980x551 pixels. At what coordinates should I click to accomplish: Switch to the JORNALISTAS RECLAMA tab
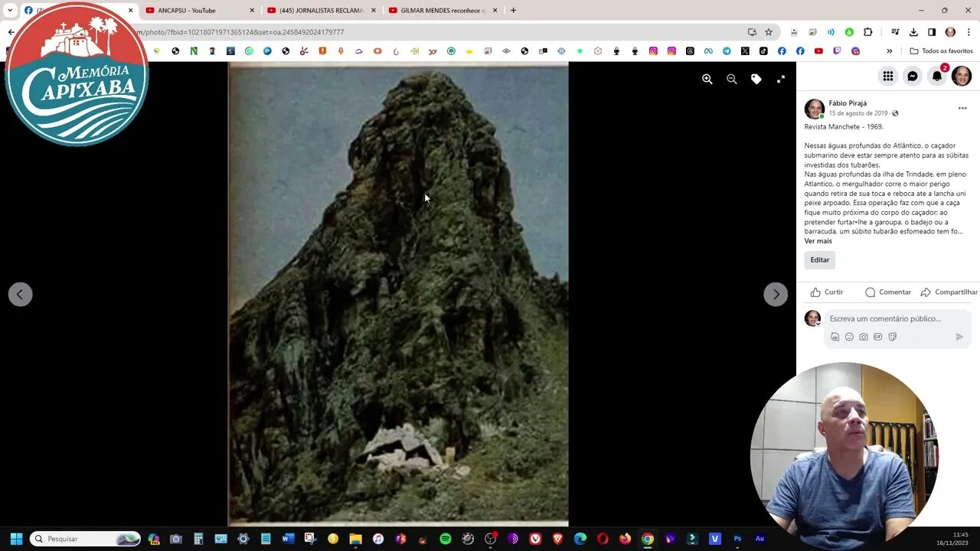pyautogui.click(x=321, y=11)
